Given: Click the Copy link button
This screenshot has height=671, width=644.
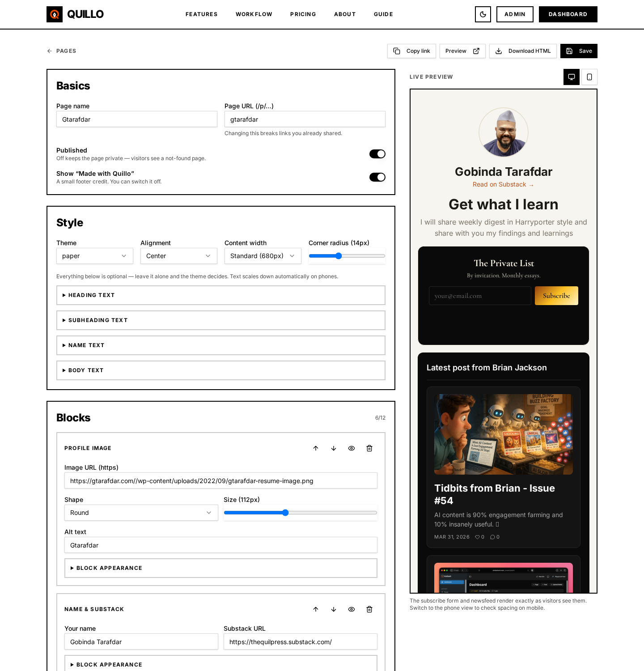Looking at the screenshot, I should [411, 51].
